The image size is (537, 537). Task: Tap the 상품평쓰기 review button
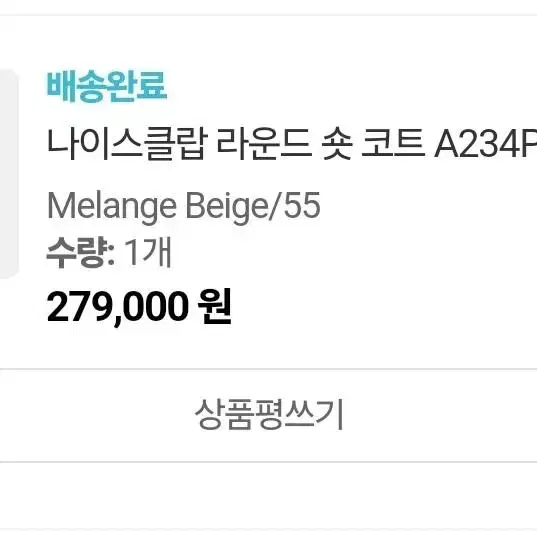coord(268,415)
